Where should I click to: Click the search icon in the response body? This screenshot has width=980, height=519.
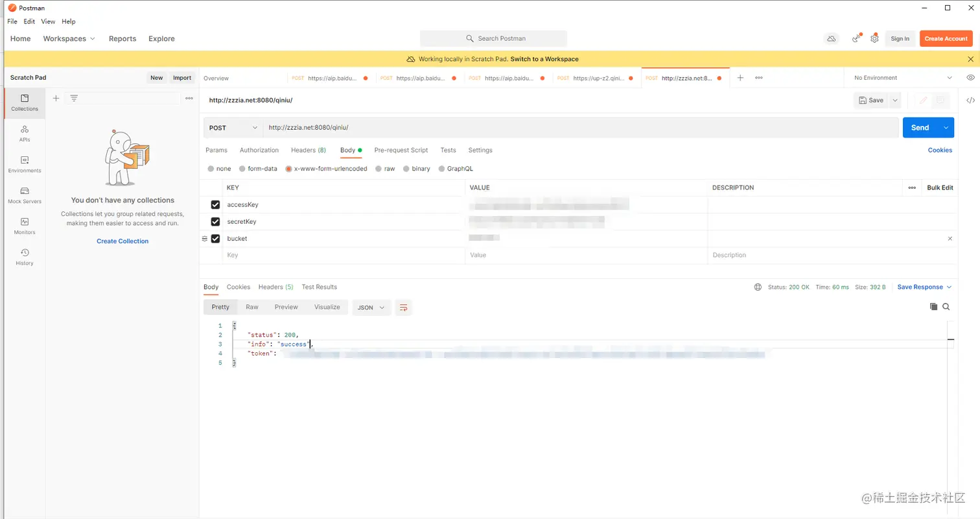946,307
